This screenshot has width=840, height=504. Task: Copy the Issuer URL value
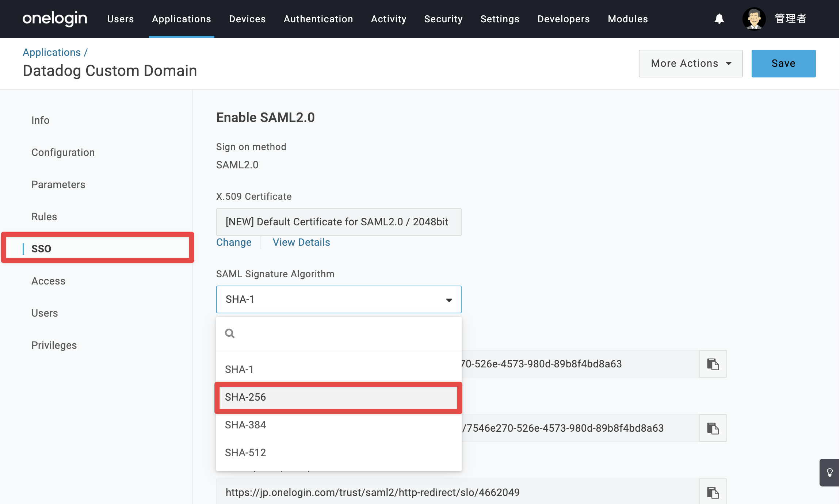(x=713, y=364)
